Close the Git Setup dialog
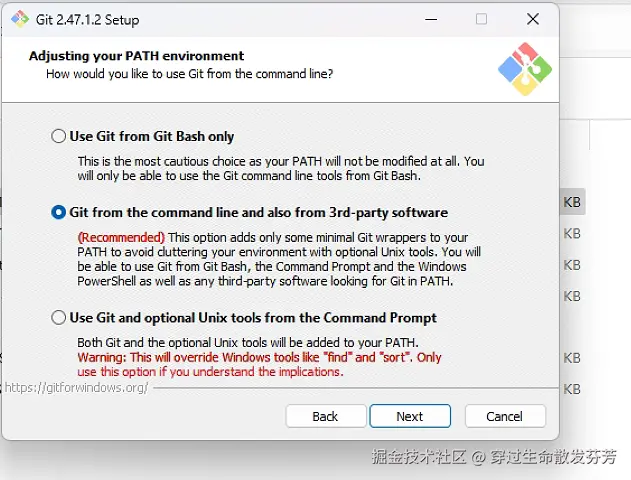 533,19
